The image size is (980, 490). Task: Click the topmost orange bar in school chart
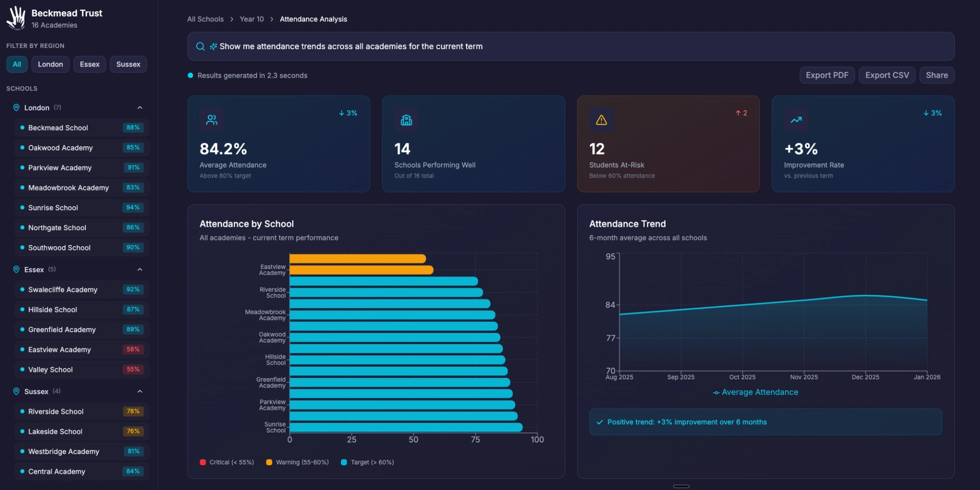click(x=358, y=259)
